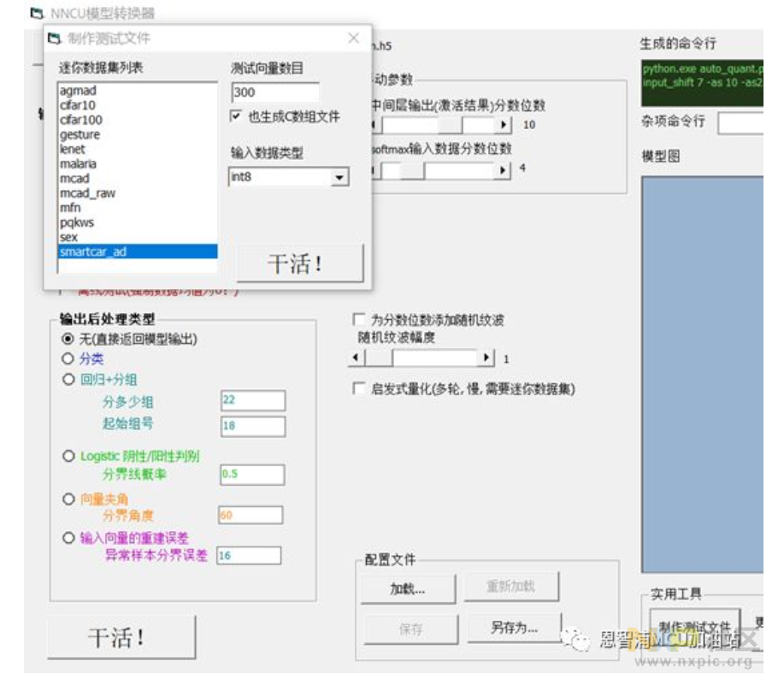Screen dimensions: 784x674
Task: Select smartcar_ad dataset entry
Action: [93, 251]
